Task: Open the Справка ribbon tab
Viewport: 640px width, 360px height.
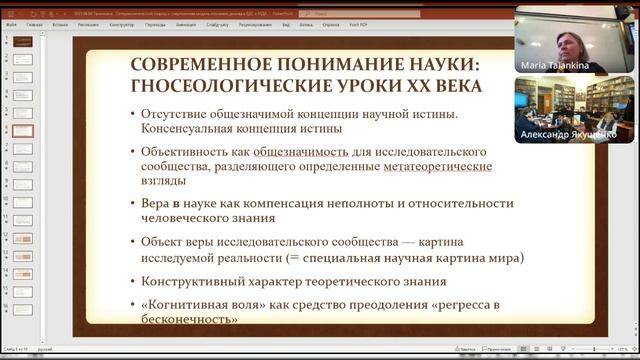Action: point(331,25)
